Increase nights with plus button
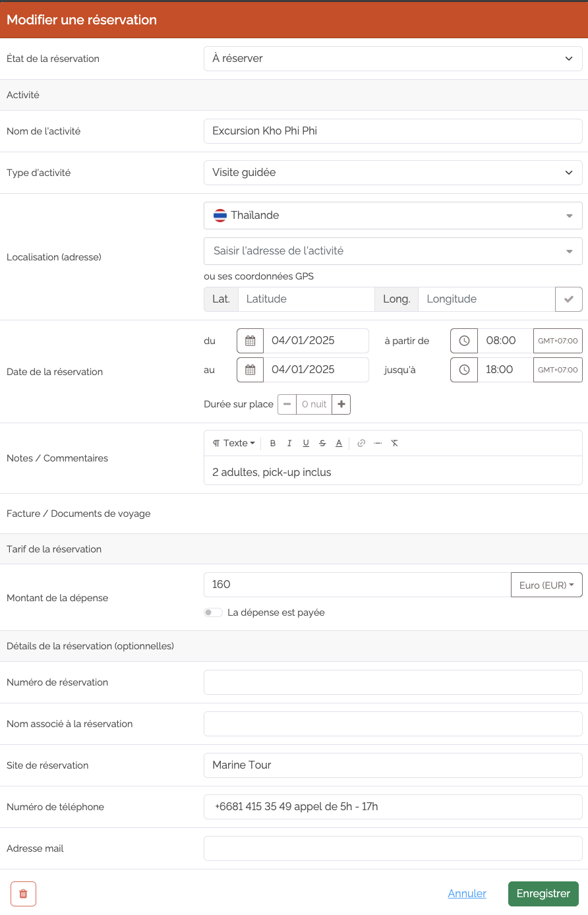588x915 pixels. pos(341,404)
